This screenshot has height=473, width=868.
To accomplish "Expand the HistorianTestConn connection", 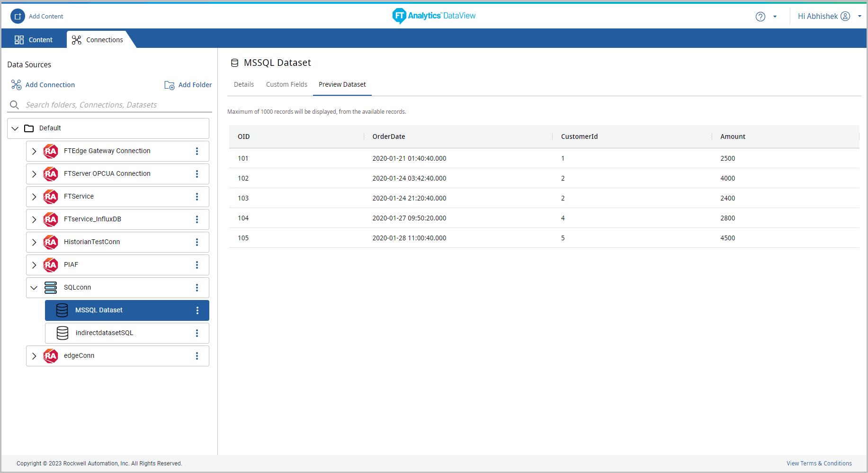I will pos(34,242).
